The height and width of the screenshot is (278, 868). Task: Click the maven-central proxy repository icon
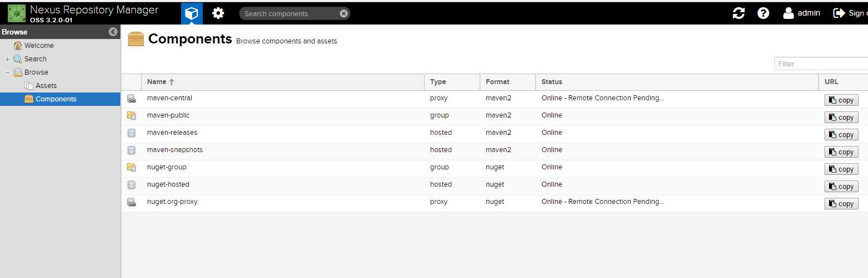[x=131, y=99]
